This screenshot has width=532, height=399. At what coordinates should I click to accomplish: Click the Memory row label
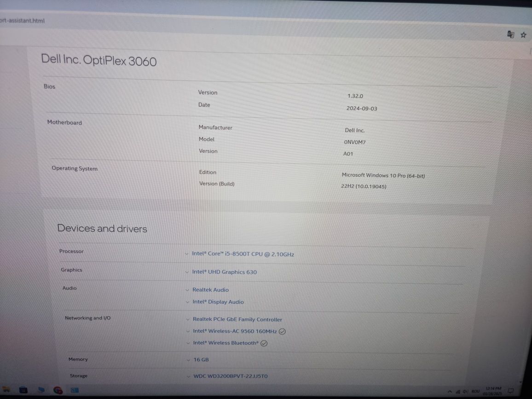(x=78, y=359)
